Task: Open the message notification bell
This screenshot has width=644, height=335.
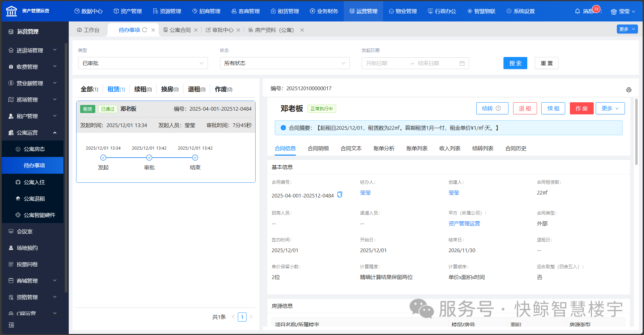Action: click(x=577, y=11)
